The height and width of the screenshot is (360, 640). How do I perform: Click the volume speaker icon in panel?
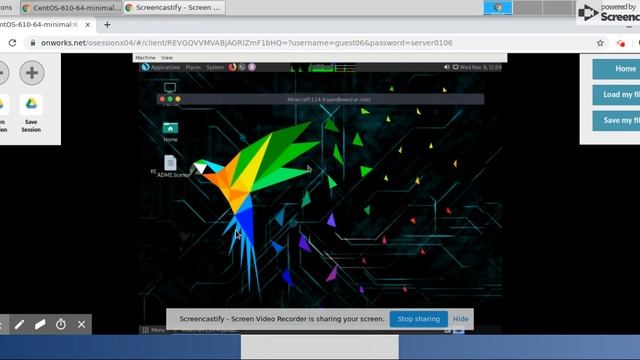click(x=447, y=67)
